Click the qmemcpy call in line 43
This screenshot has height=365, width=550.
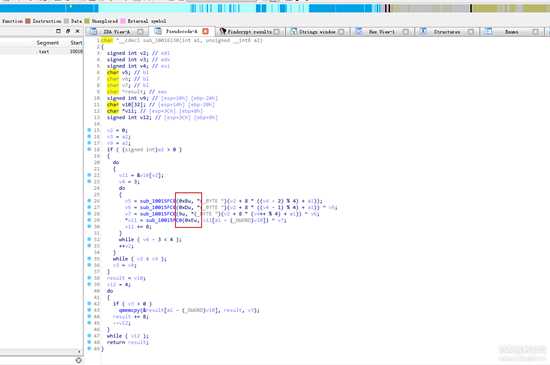tap(130, 310)
